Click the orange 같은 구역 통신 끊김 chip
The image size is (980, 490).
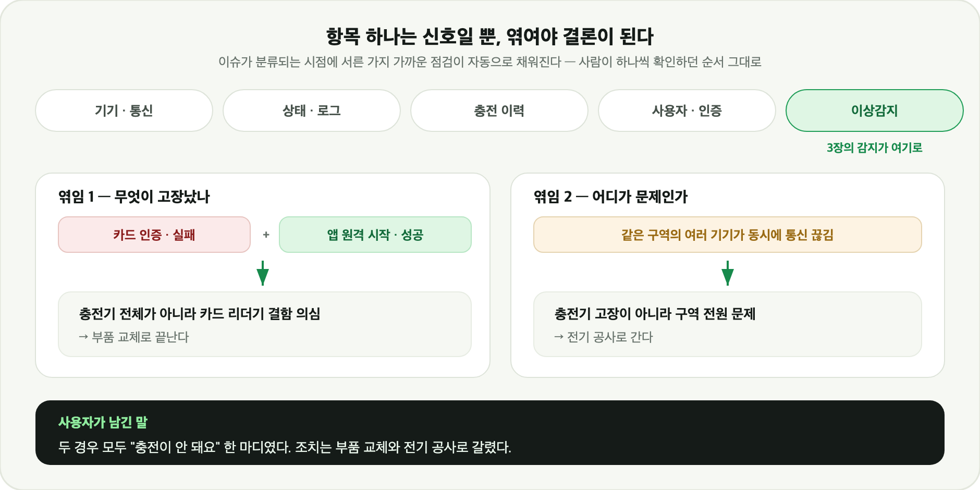tap(728, 235)
